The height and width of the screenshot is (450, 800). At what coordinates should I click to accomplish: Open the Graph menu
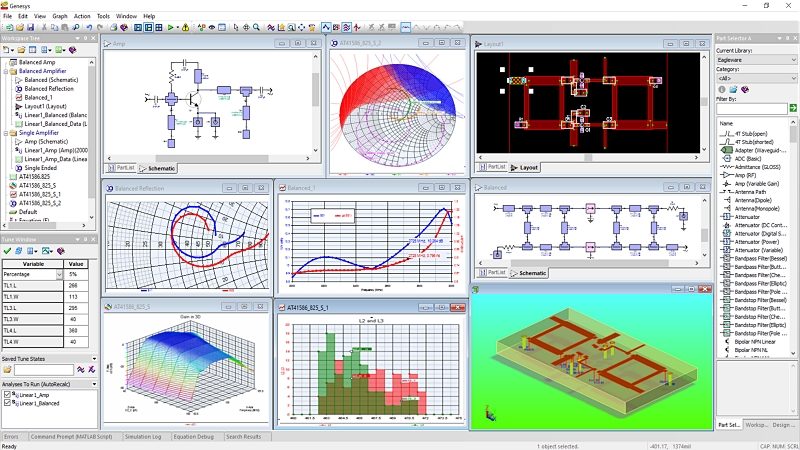coord(60,16)
